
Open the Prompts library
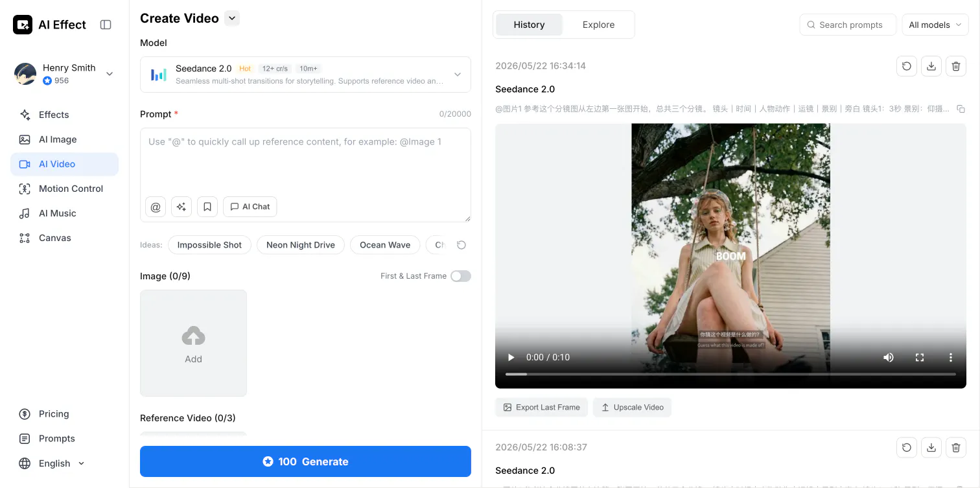64,439
